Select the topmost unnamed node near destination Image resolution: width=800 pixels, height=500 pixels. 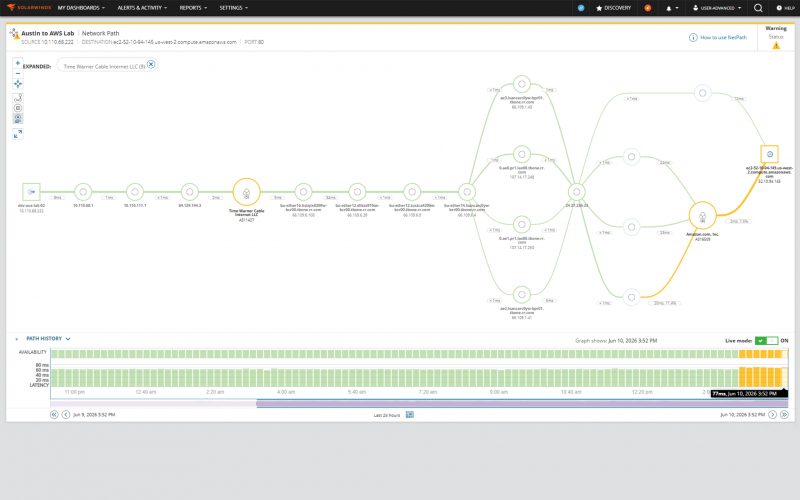[x=703, y=93]
